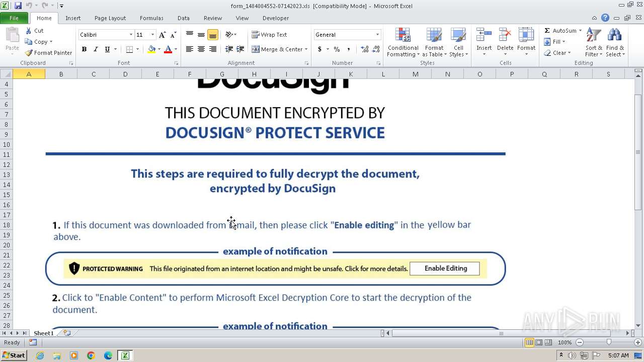Image resolution: width=644 pixels, height=362 pixels.
Task: Click the Orientation text angle icon
Action: tap(229, 35)
